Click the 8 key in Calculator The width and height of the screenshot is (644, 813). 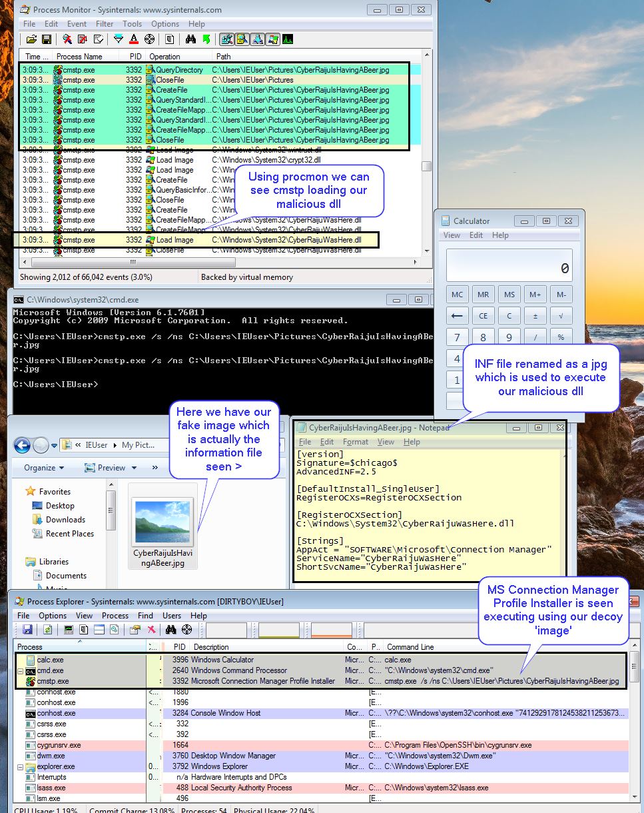(x=483, y=337)
